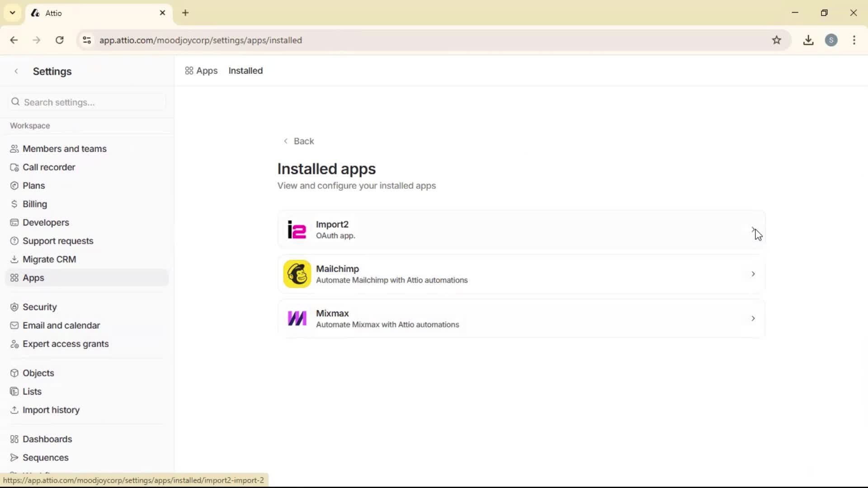Switch to the Installed tab

click(x=245, y=70)
